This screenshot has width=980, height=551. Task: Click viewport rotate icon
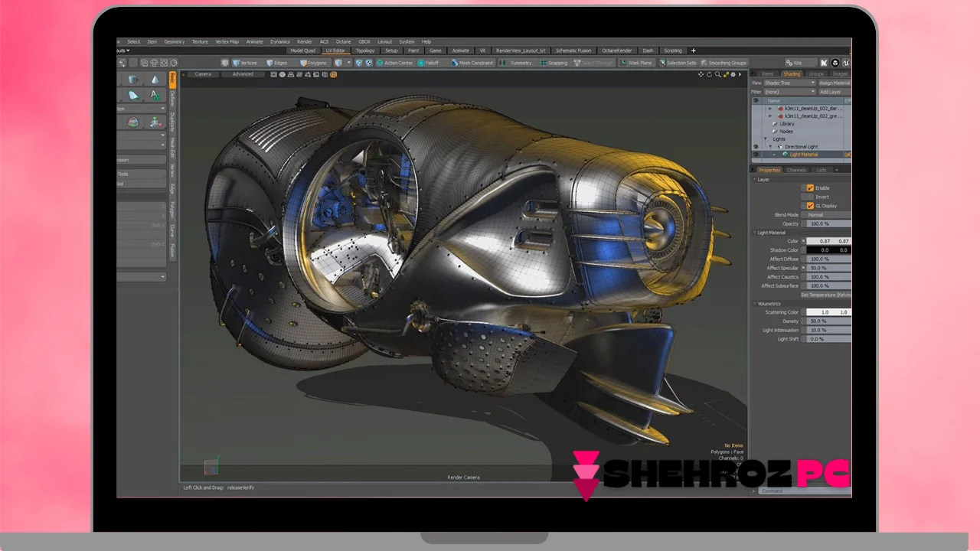pos(709,74)
